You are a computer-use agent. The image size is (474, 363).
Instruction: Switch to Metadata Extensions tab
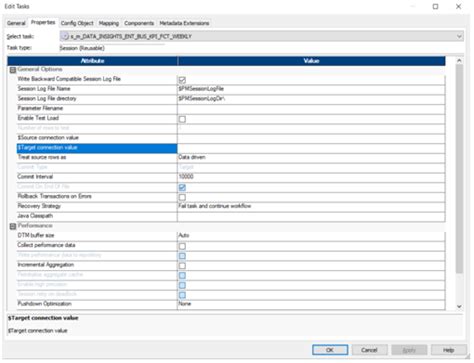(x=184, y=23)
